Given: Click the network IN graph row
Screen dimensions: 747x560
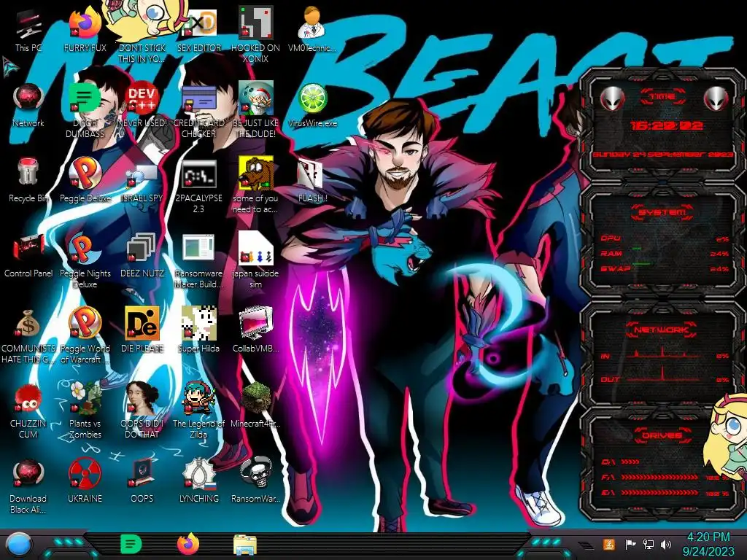Looking at the screenshot, I should [665, 354].
